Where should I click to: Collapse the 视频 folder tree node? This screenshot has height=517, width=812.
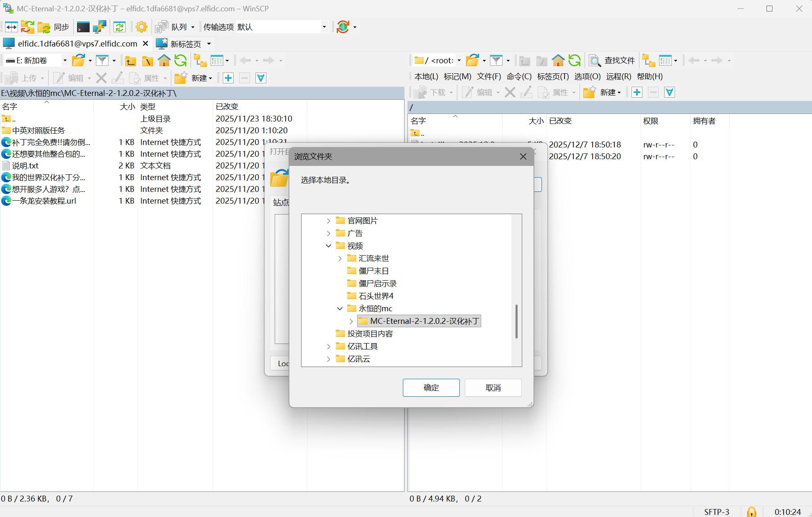[x=328, y=246]
